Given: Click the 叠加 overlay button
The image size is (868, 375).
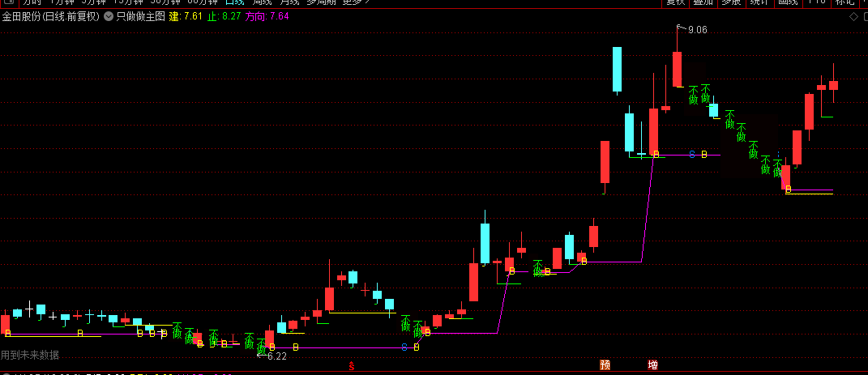Looking at the screenshot, I should click(703, 2).
